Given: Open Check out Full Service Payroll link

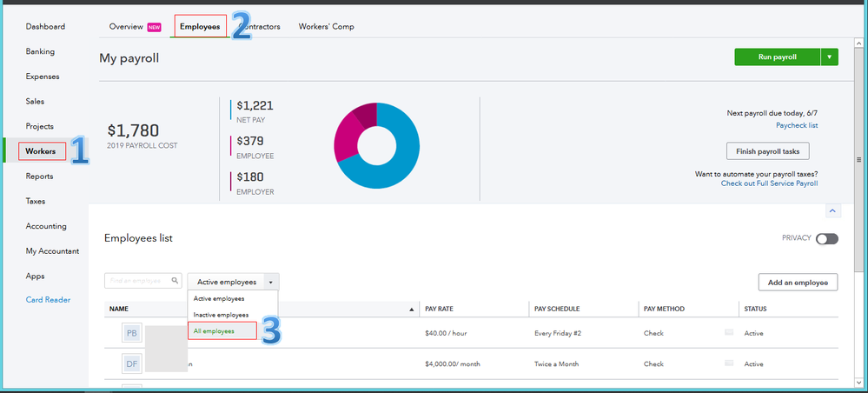Looking at the screenshot, I should coord(769,183).
